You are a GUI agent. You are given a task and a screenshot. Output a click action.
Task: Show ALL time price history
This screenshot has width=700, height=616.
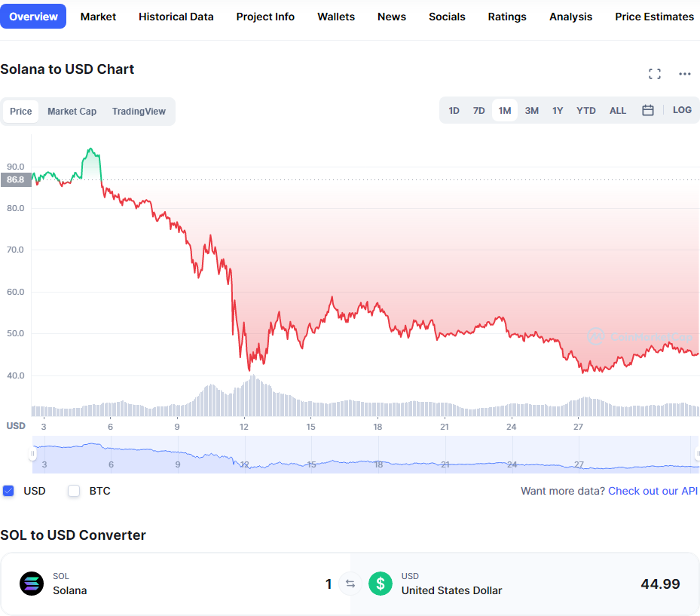coord(618,110)
